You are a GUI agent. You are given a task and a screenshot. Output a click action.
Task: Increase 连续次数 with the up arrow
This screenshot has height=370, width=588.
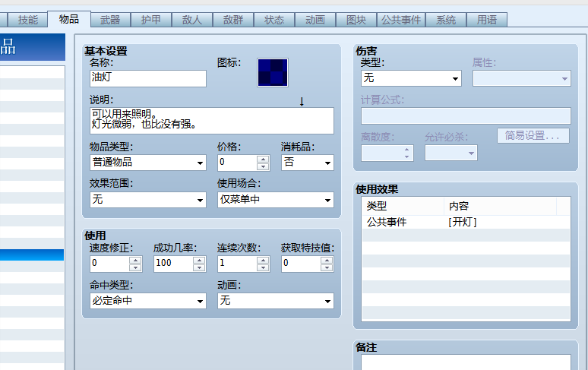pos(264,260)
